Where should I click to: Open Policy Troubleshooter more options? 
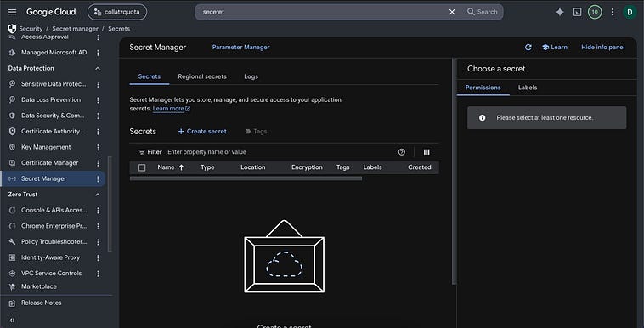[x=98, y=241]
